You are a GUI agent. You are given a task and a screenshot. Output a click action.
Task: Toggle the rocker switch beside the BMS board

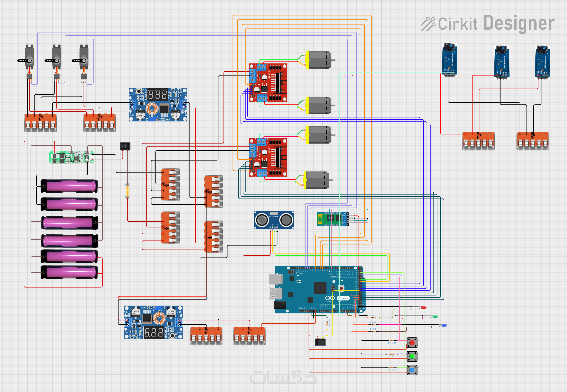point(125,146)
